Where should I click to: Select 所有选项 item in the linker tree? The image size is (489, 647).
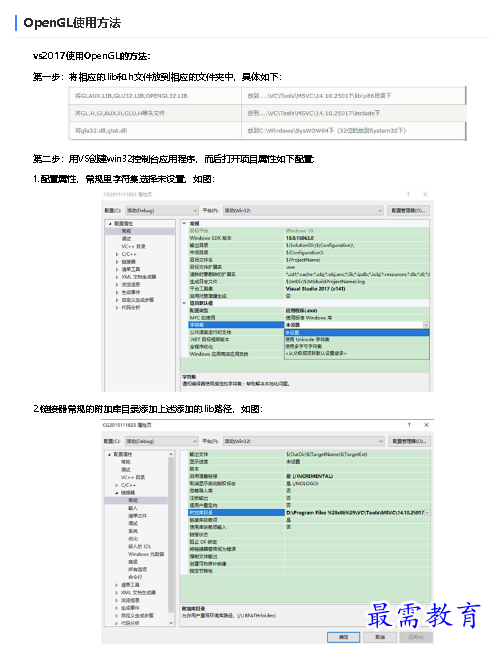click(x=135, y=569)
